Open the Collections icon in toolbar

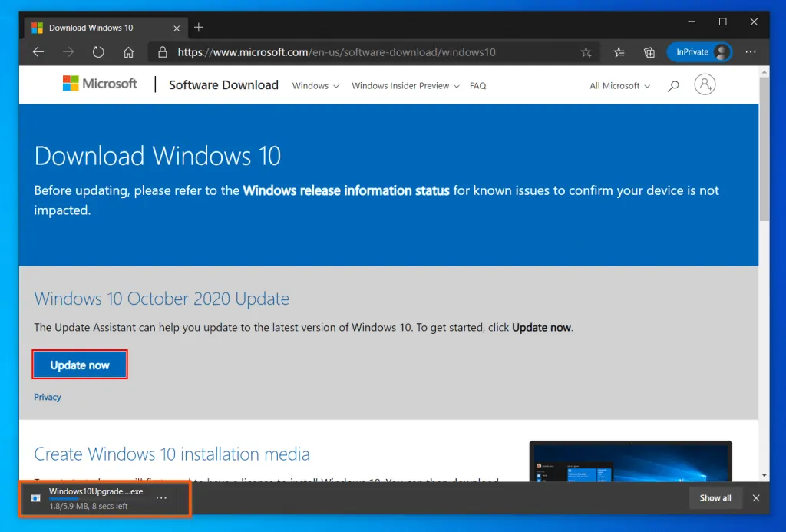[649, 51]
